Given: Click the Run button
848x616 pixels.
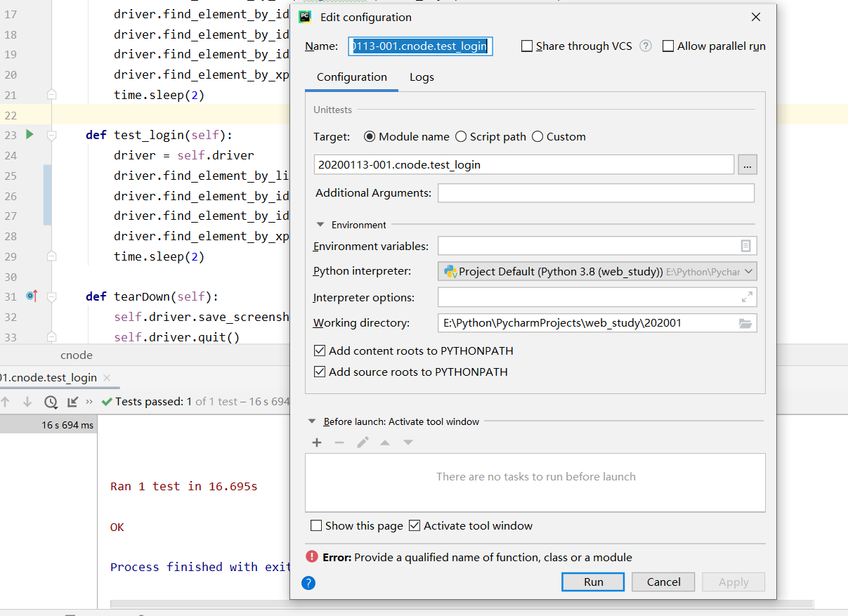Looking at the screenshot, I should click(592, 582).
